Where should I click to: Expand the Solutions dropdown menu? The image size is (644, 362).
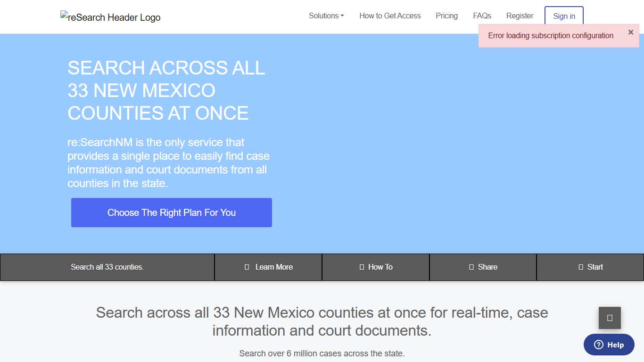point(326,16)
